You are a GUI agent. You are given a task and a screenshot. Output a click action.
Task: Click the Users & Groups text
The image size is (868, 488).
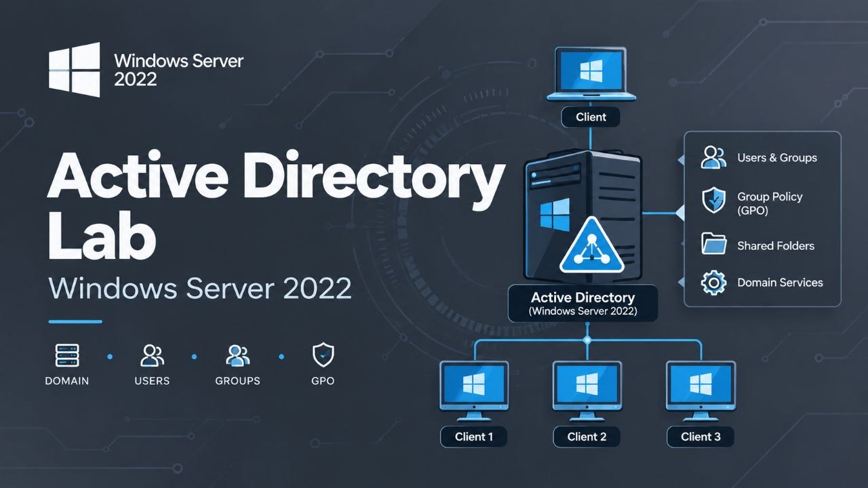click(x=777, y=157)
